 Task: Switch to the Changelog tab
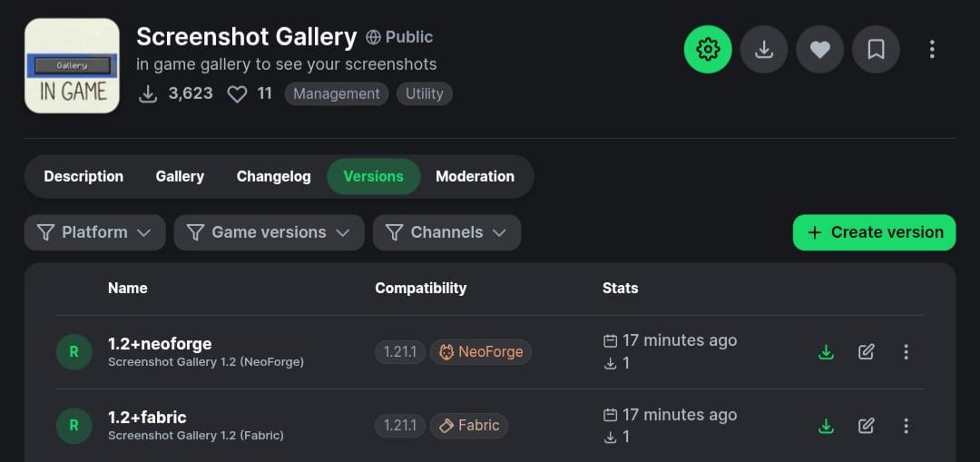click(273, 177)
